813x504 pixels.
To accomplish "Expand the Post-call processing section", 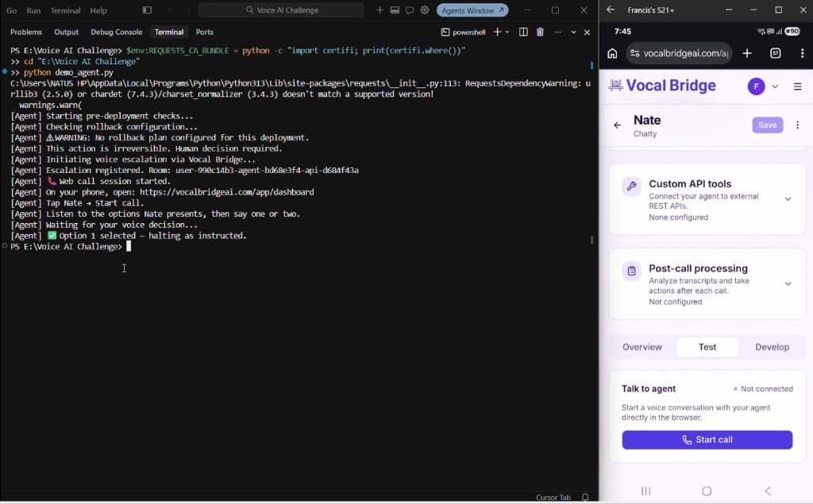I will click(788, 283).
